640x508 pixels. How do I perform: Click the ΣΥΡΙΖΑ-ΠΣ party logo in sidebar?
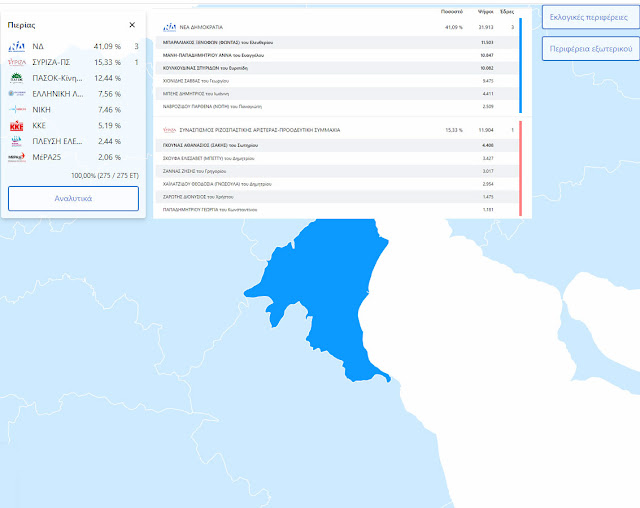[17, 62]
